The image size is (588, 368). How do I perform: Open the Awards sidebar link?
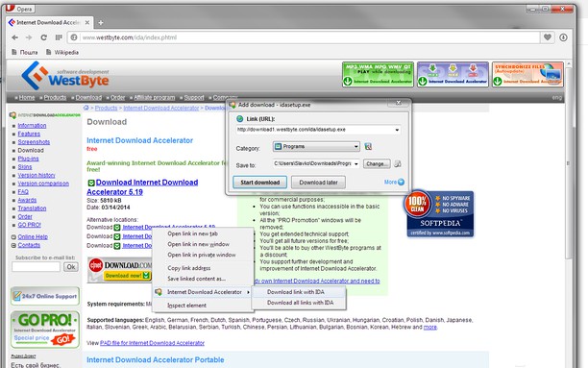point(27,200)
